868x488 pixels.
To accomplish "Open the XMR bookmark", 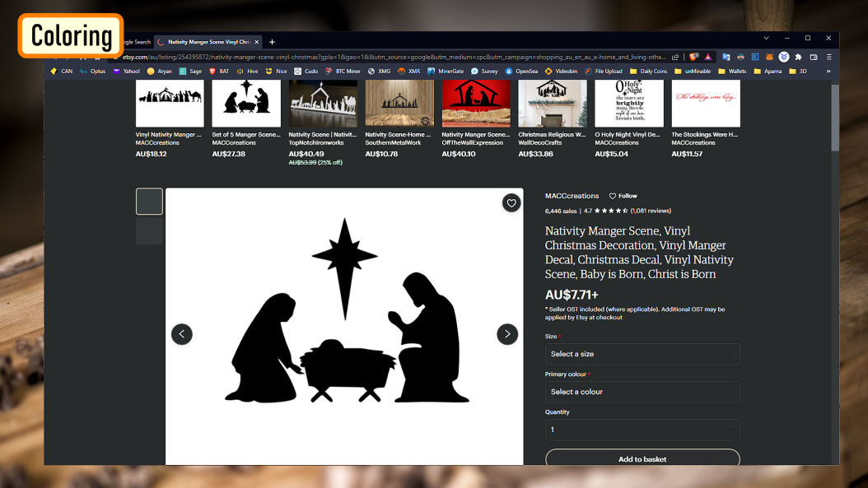I will coord(409,72).
